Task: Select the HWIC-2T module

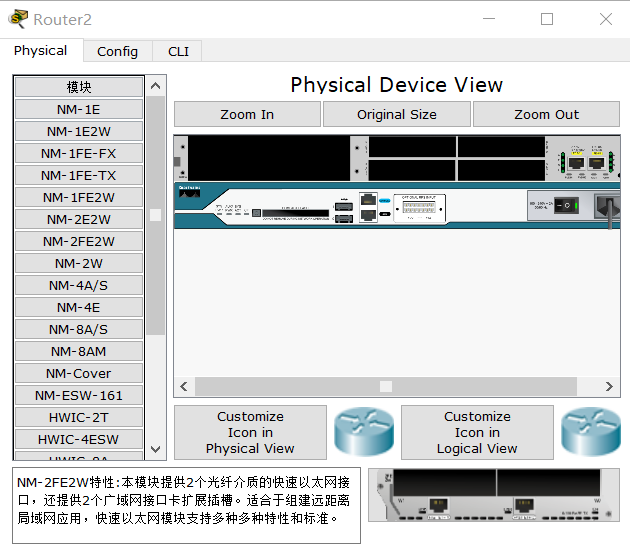Action: (x=79, y=417)
